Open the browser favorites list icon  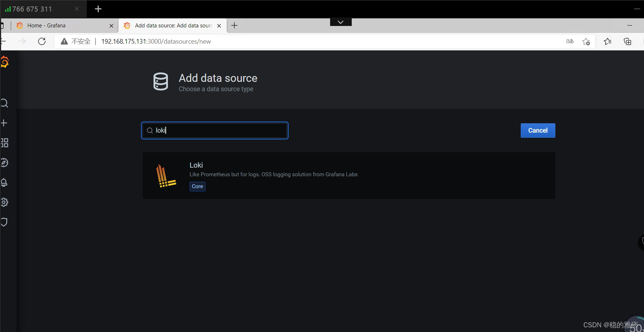(x=608, y=41)
